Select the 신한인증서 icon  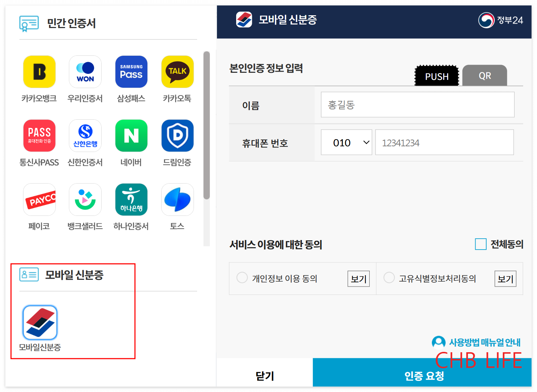pos(85,135)
